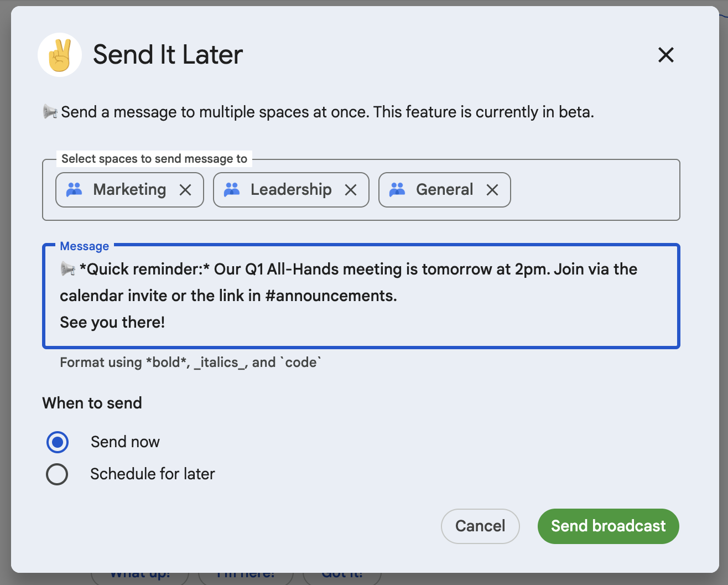
Task: Click the Got it! button in the background
Action: pyautogui.click(x=342, y=576)
